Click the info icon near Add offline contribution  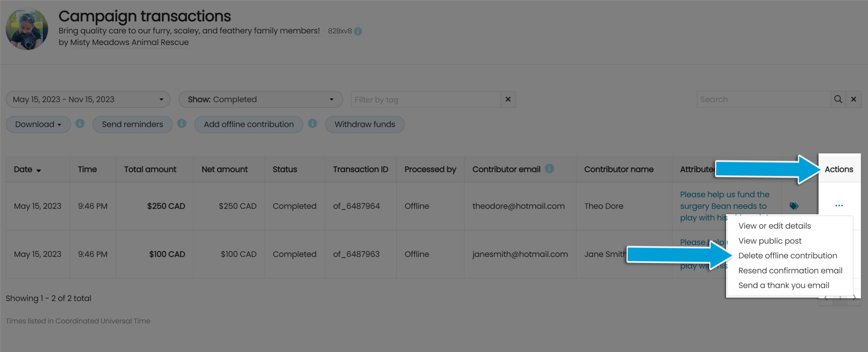tap(313, 124)
